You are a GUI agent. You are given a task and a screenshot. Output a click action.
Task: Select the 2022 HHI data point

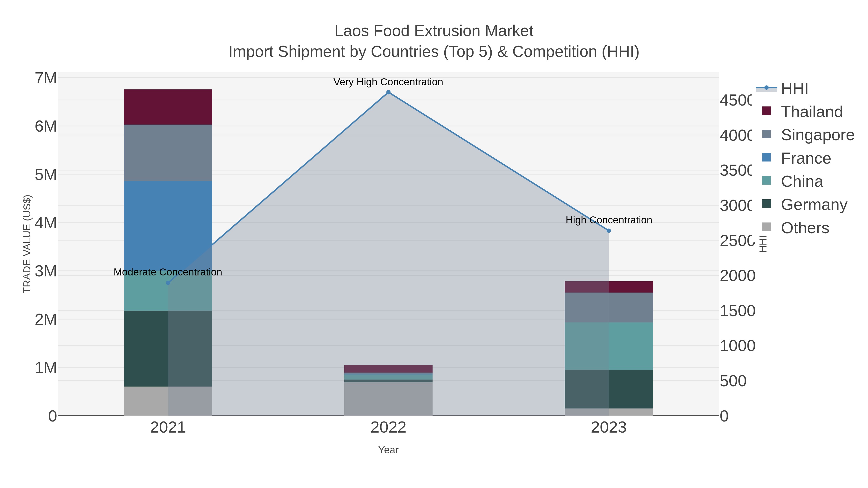coord(388,92)
